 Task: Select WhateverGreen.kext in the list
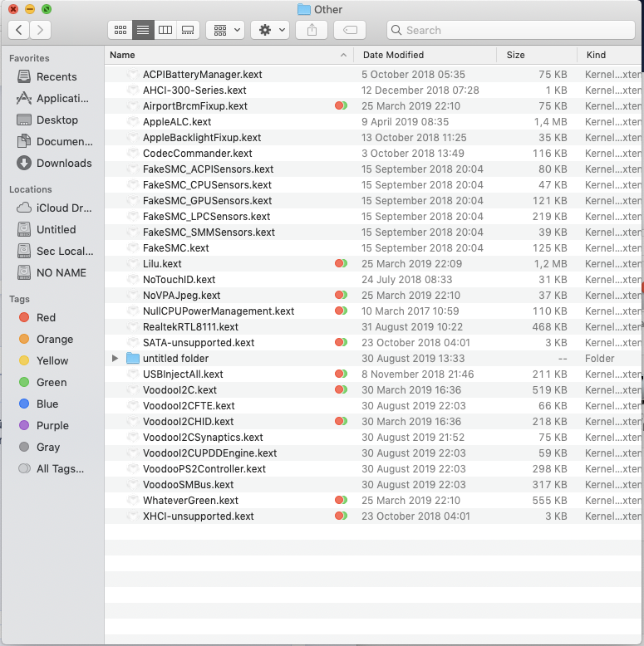[x=190, y=501]
